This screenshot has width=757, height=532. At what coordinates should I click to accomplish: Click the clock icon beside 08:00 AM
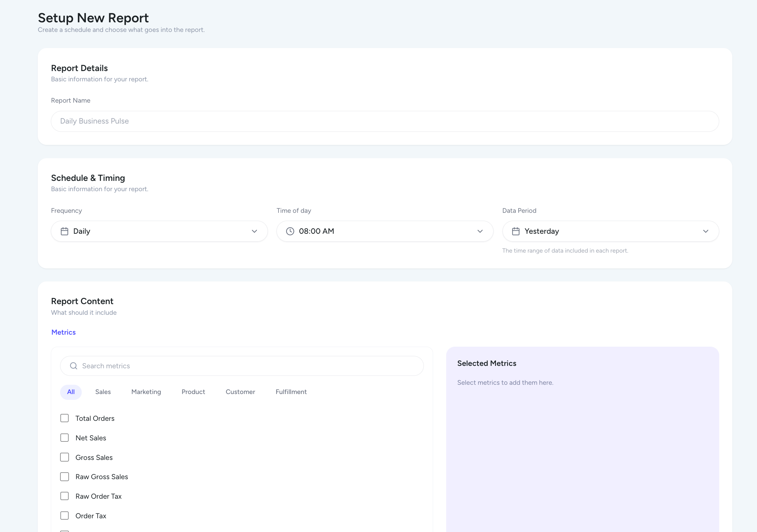[290, 231]
